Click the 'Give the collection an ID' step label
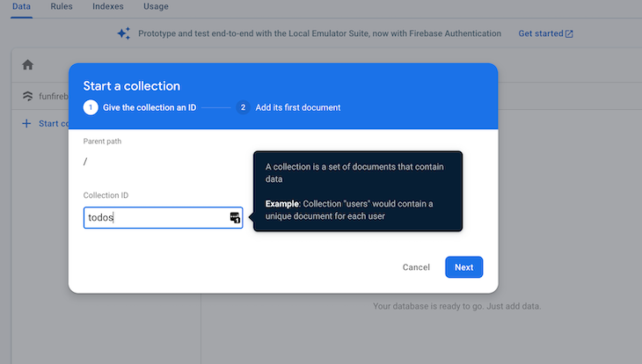The height and width of the screenshot is (364, 642). click(x=150, y=107)
